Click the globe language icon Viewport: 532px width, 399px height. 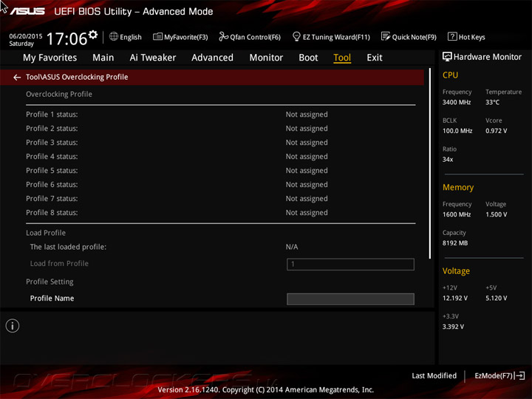[114, 36]
